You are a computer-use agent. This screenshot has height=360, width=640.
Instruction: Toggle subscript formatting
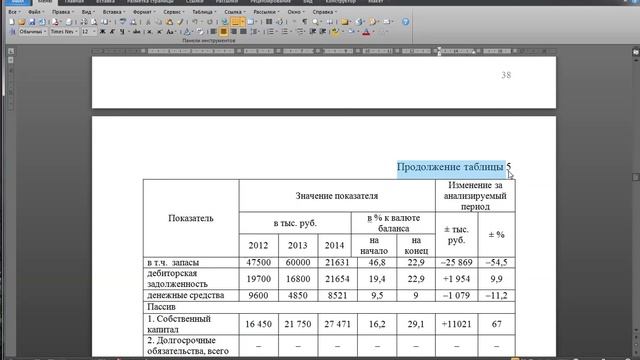(x=150, y=31)
